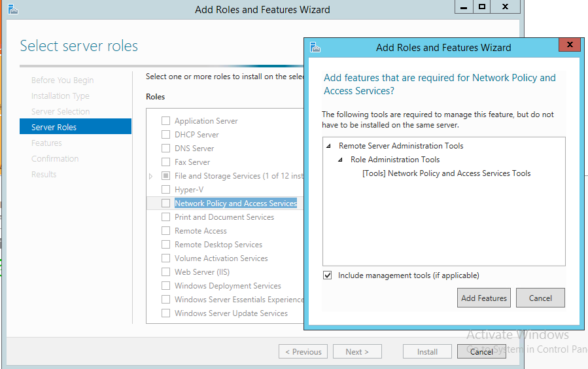Screen dimensions: 588x369
Task: Toggle Include management tools checkbox
Action: click(x=328, y=275)
